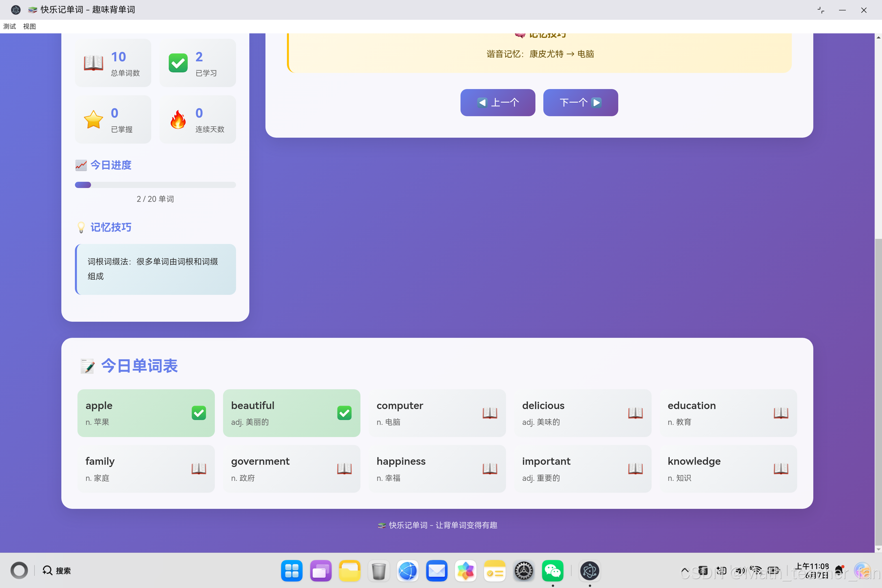882x588 pixels.
Task: Open the browser icon in the dock
Action: click(408, 571)
